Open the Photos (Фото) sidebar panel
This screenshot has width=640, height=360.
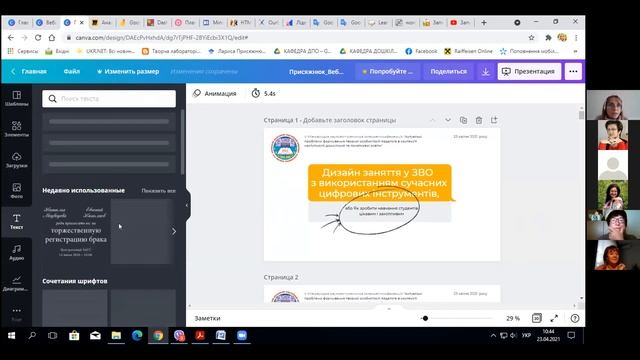click(x=16, y=191)
